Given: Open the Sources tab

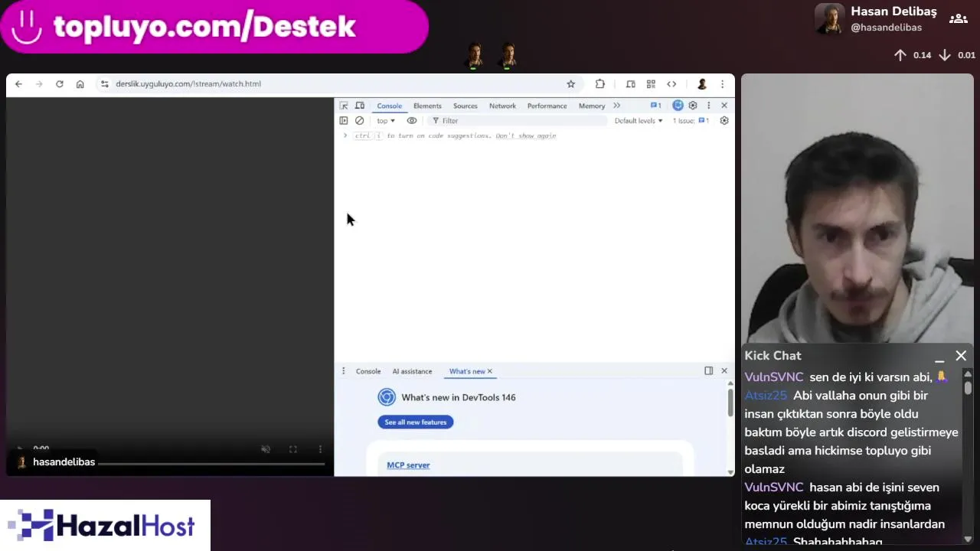Looking at the screenshot, I should (465, 106).
